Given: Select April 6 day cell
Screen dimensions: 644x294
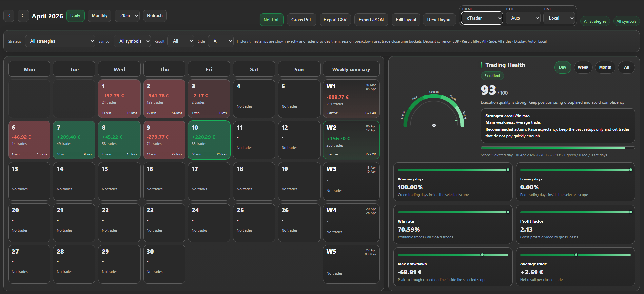Looking at the screenshot, I should pos(29,140).
